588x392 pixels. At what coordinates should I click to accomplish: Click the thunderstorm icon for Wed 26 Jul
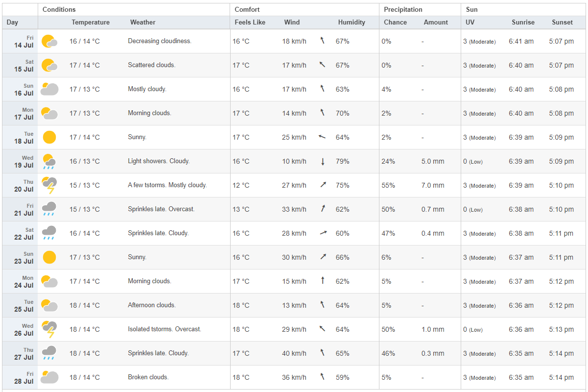click(x=49, y=330)
